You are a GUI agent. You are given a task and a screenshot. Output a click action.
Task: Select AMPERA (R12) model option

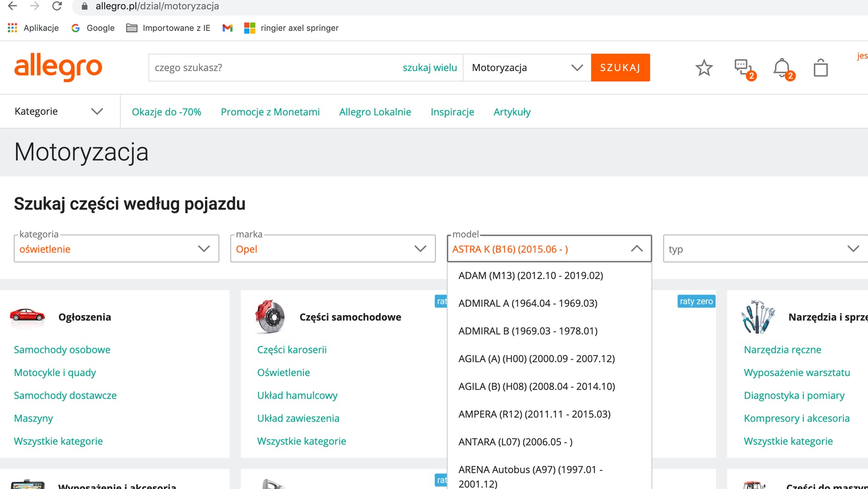coord(549,414)
